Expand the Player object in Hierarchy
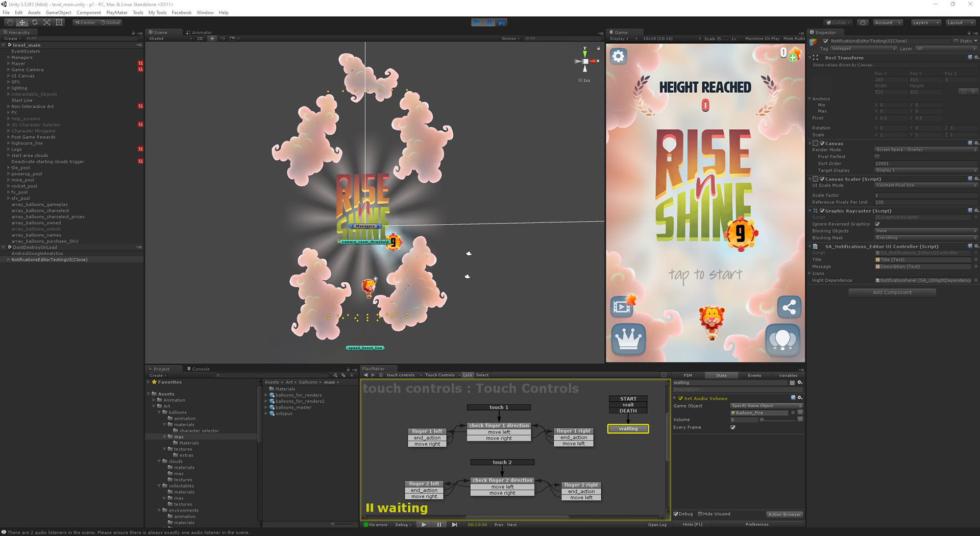 pyautogui.click(x=8, y=64)
